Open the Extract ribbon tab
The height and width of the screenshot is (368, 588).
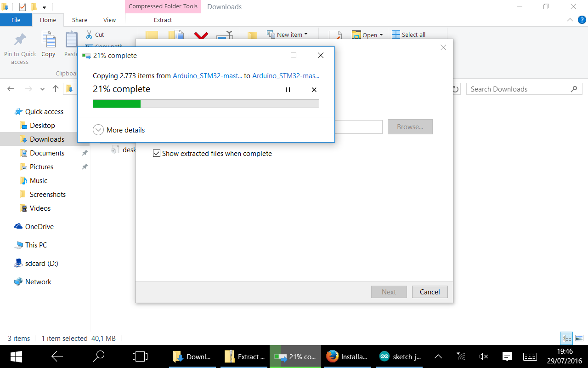click(x=163, y=20)
